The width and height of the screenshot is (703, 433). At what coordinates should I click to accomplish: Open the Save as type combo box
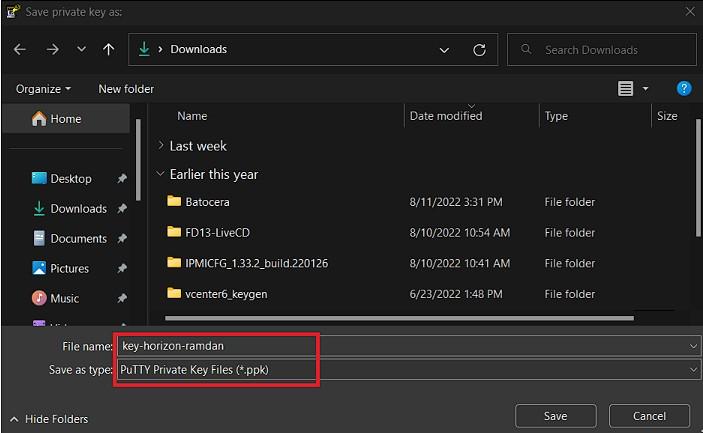click(408, 370)
